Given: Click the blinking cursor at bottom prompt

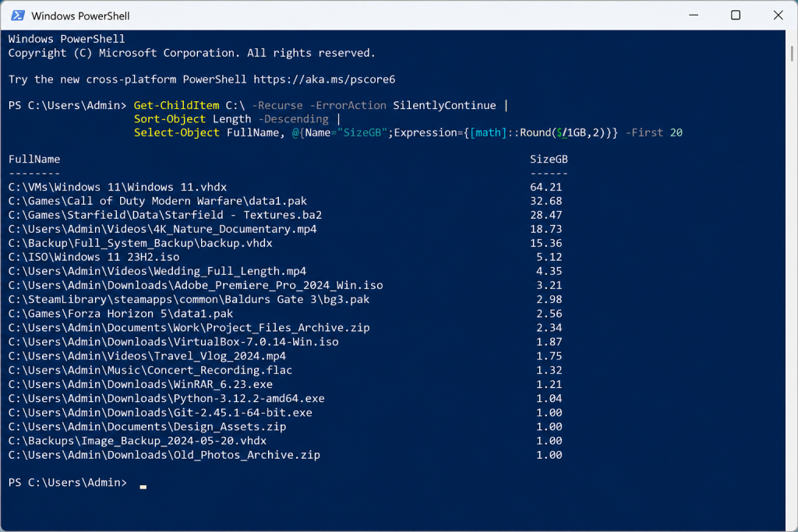Looking at the screenshot, I should tap(143, 487).
